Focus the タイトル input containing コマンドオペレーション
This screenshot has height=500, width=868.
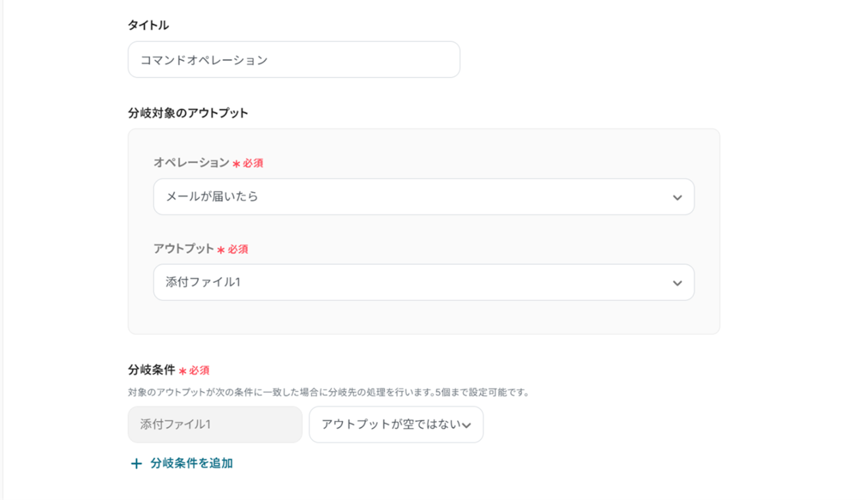click(293, 60)
